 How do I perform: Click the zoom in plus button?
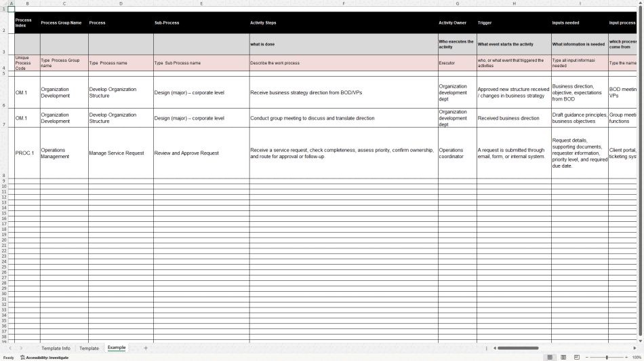pos(626,358)
